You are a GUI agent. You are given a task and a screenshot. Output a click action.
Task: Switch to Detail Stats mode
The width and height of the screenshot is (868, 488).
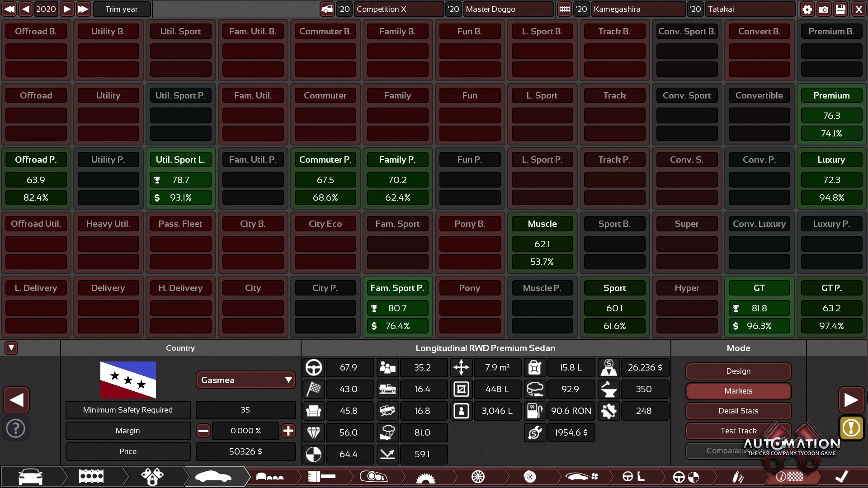point(738,411)
